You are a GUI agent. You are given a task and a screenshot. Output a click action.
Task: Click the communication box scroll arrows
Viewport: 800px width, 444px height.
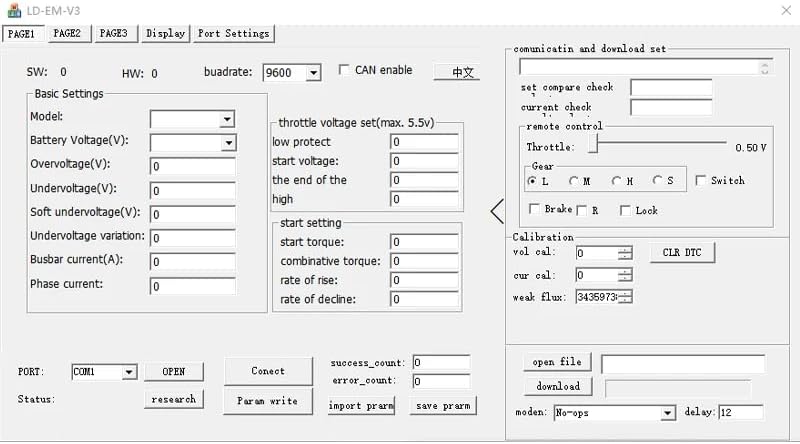[x=764, y=67]
